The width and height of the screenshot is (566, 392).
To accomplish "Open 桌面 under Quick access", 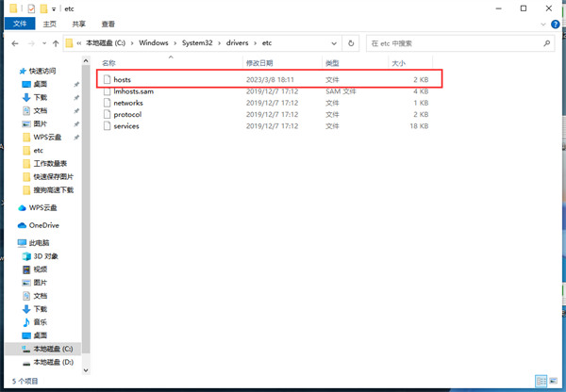I will coord(40,85).
